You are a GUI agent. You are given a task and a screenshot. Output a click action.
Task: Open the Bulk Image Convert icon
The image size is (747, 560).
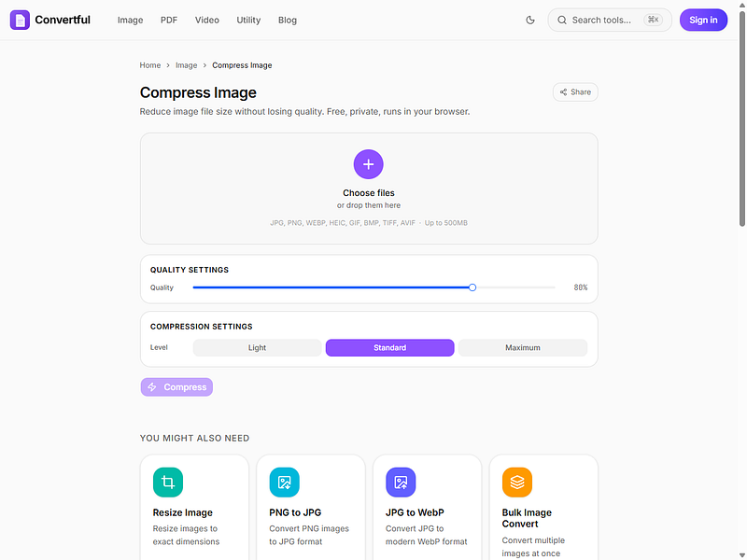(517, 482)
